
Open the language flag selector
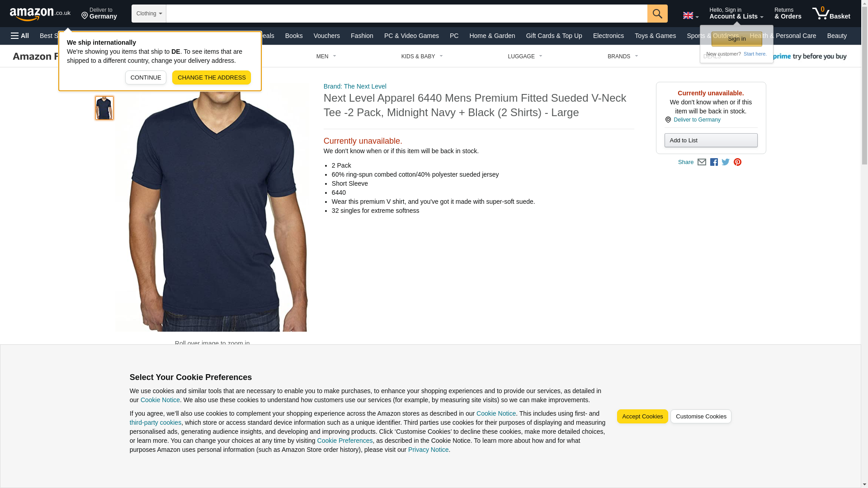coord(691,15)
